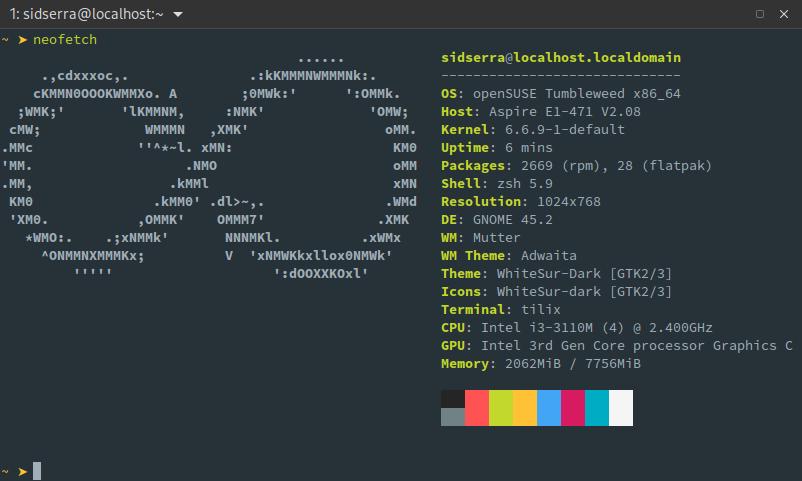
Task: Click the session title 'sidserra@localhost:~'
Action: [x=86, y=15]
